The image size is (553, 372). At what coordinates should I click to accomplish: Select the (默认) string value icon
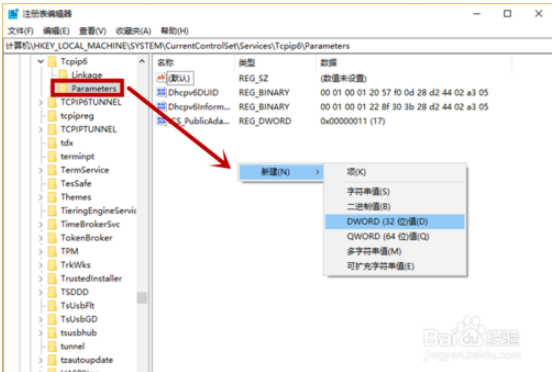(x=161, y=78)
